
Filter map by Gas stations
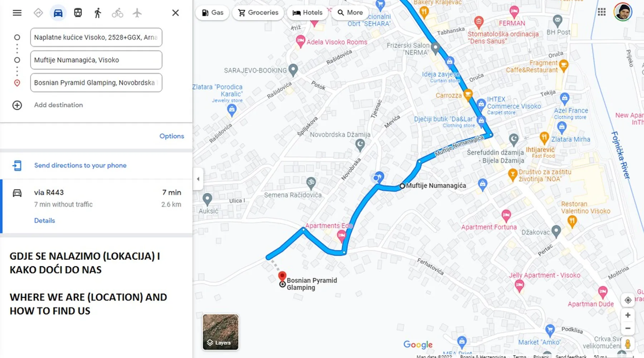[x=213, y=13]
